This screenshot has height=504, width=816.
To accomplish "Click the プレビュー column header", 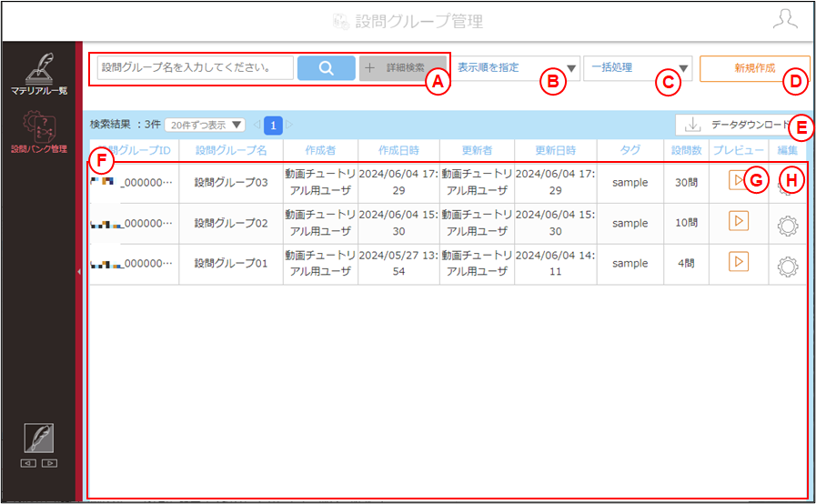I will (x=739, y=150).
